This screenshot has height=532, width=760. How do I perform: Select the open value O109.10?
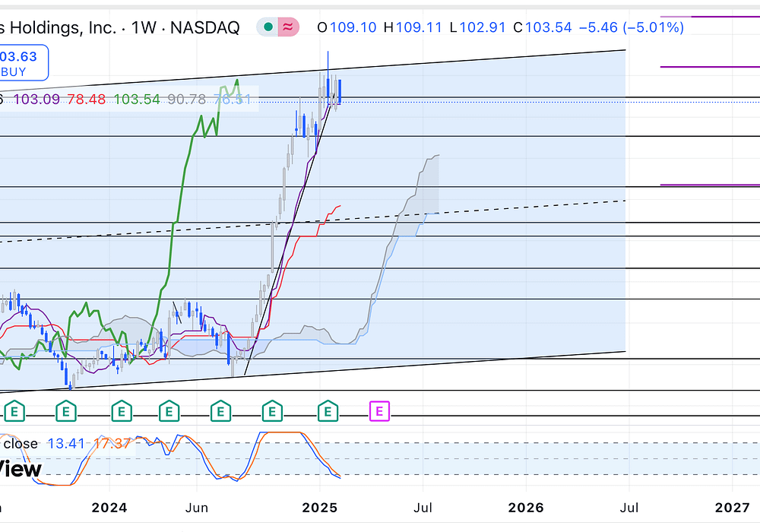(347, 27)
